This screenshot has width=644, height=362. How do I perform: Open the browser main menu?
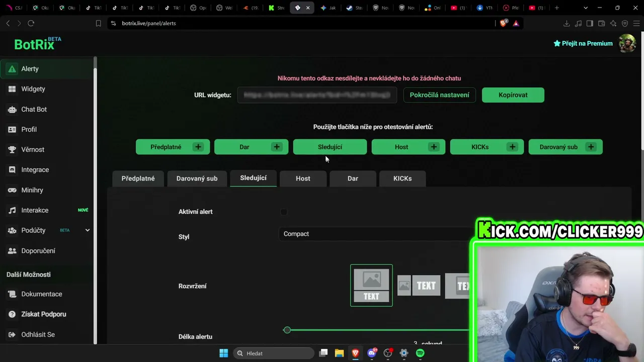pyautogui.click(x=636, y=23)
